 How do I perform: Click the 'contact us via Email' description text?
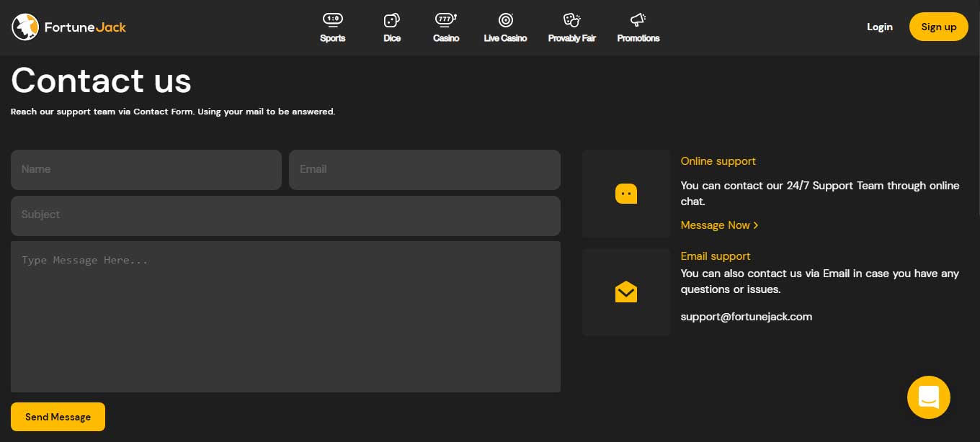(x=820, y=281)
